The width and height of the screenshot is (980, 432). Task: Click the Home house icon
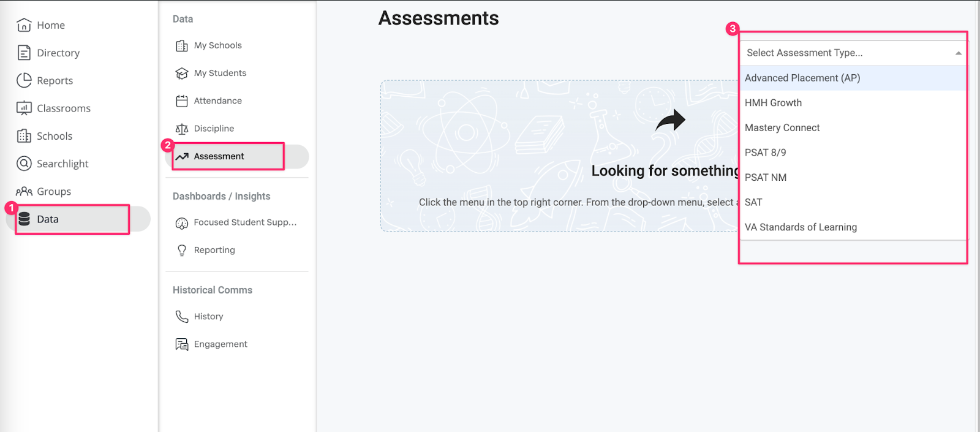tap(24, 25)
